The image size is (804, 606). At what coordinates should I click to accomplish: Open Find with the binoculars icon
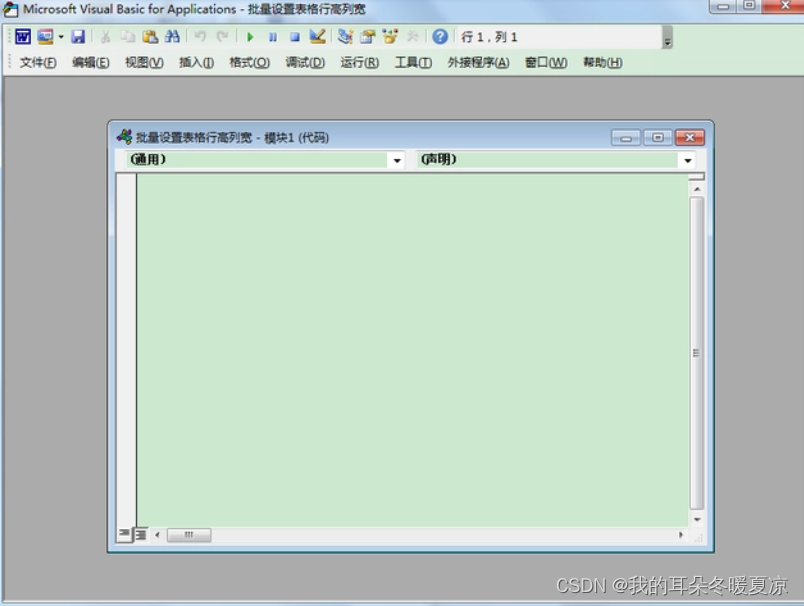click(x=172, y=37)
